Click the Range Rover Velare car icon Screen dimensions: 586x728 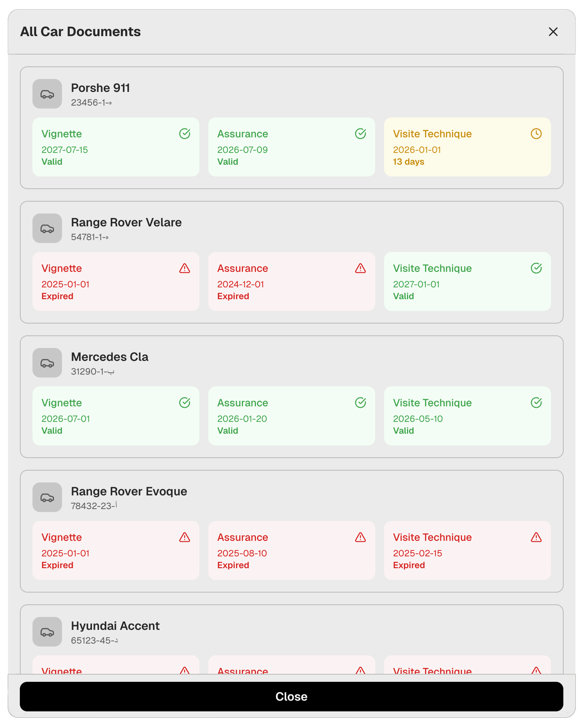tap(47, 228)
